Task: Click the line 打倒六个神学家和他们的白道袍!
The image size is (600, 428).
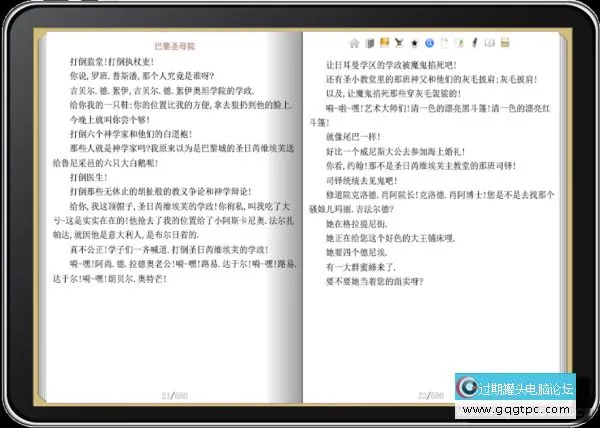Action: point(131,134)
